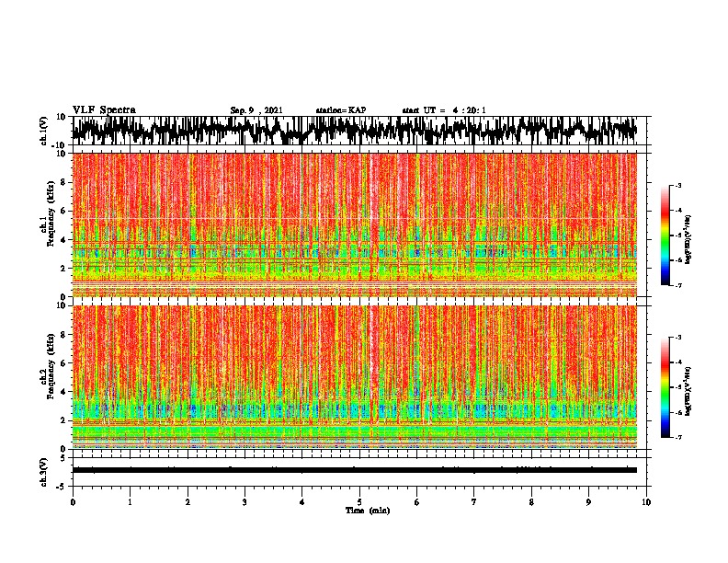
Task: Click the ch.1 voltage waveform trace
Action: 355,131
